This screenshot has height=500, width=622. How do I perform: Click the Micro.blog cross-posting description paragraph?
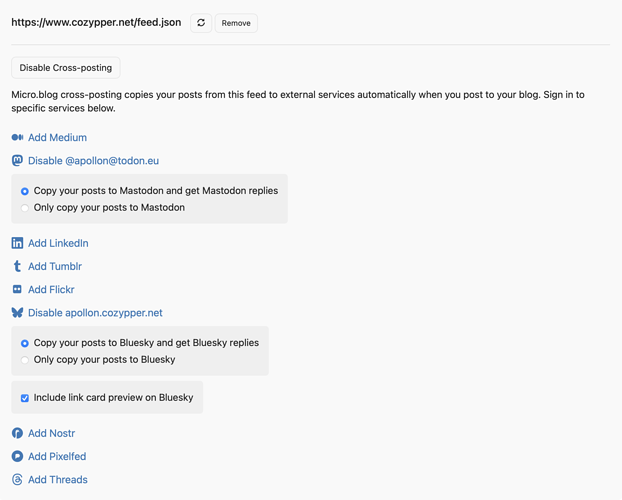[x=298, y=101]
